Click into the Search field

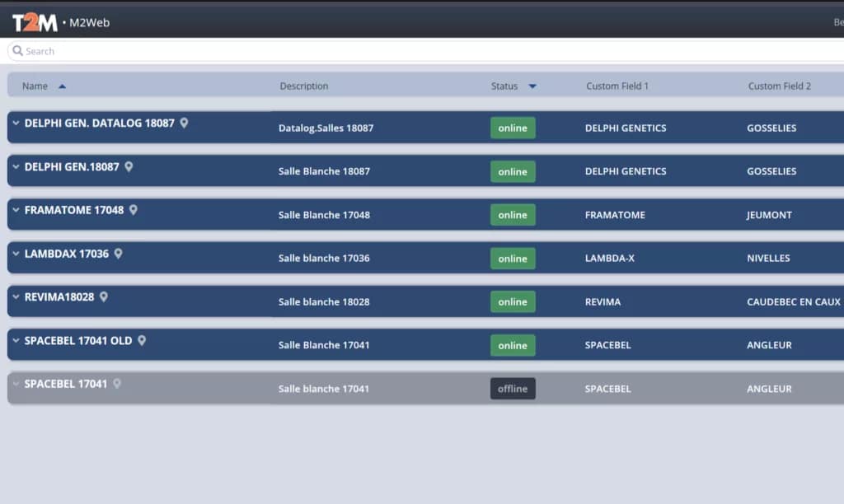(412, 51)
